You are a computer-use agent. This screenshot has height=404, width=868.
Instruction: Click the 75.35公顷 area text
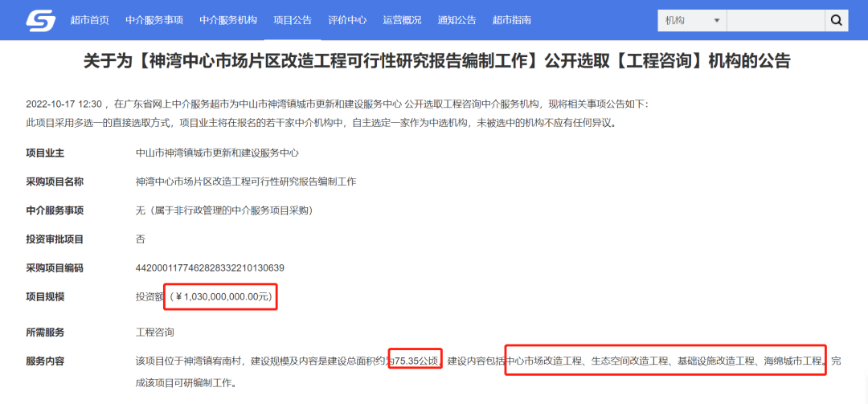(417, 361)
